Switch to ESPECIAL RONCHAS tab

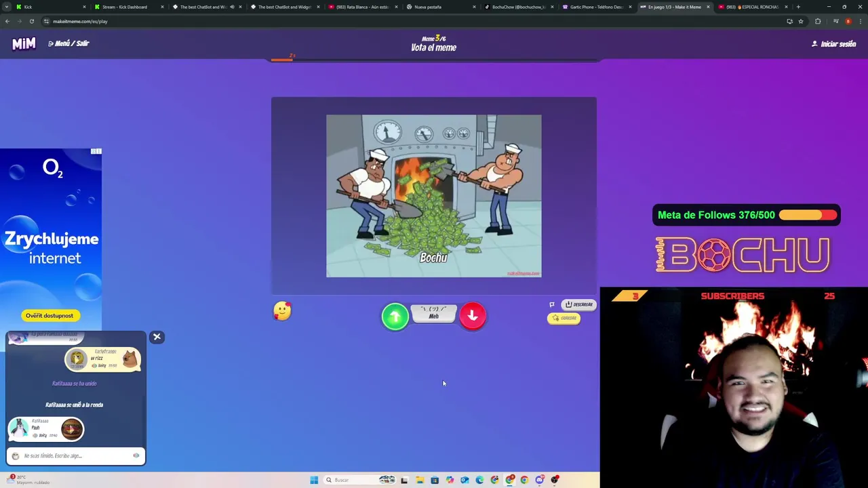coord(753,7)
